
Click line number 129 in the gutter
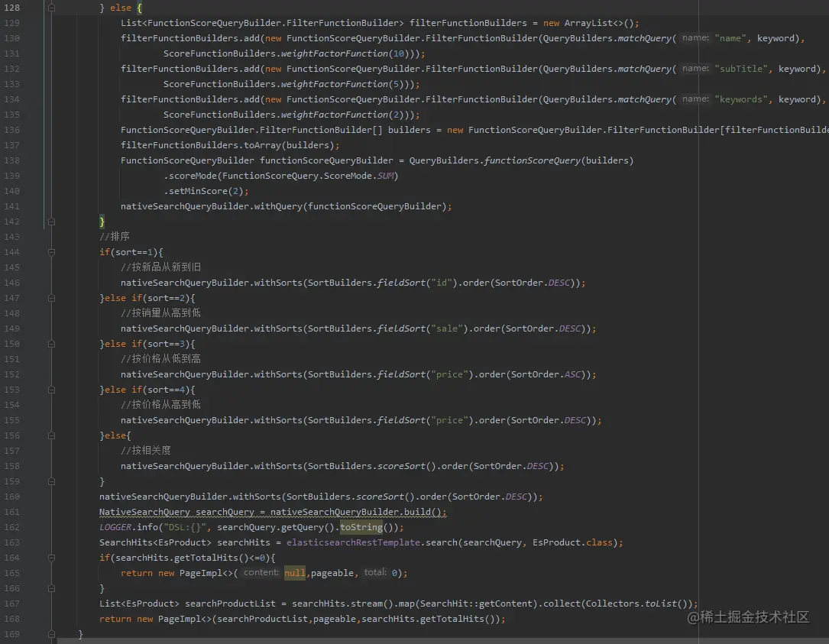coord(11,23)
